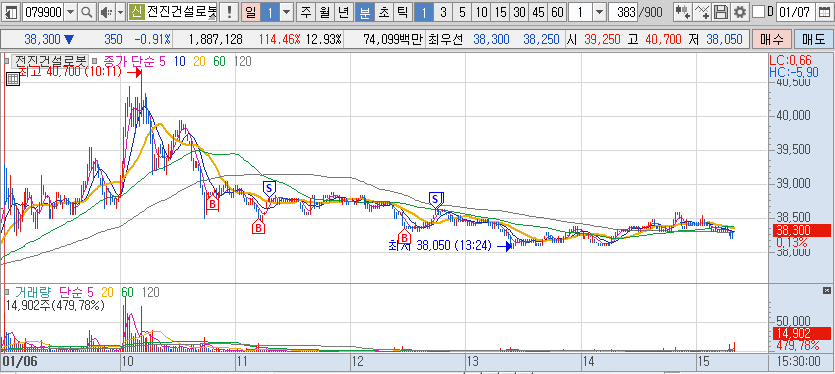
Task: Expand the sound alert options dropdown
Action: coord(120,12)
